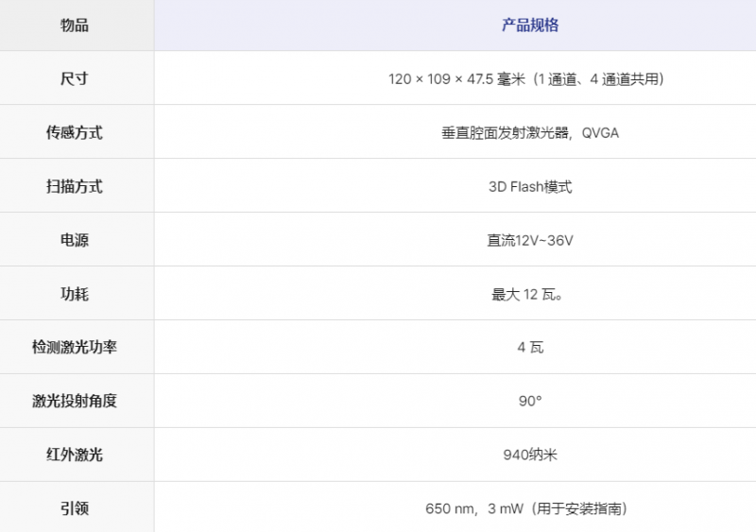Click the 3D Flash模式 value
This screenshot has height=532, width=756.
[x=529, y=187]
